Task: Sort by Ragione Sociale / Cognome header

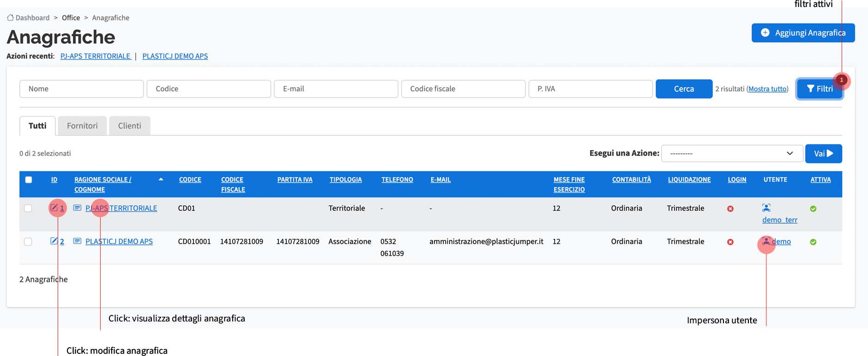Action: coord(103,184)
